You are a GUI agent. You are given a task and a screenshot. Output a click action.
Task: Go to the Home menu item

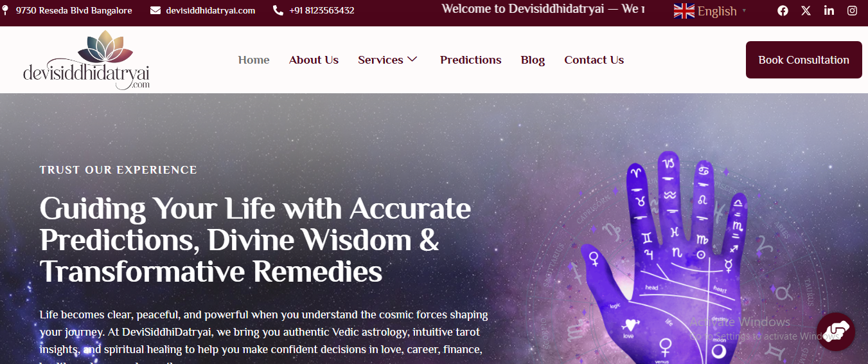254,60
